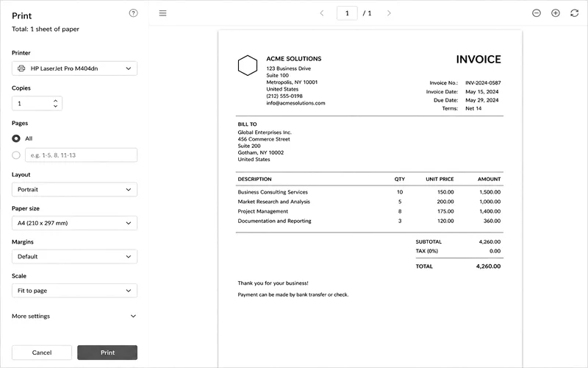The image size is (588, 368).
Task: Open the Margins dropdown set to Default
Action: click(74, 256)
